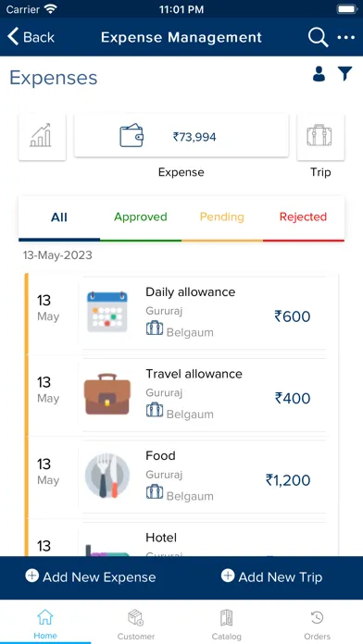Screen dimensions: 363x644
Task: Tap the Travel allowance briefcase icon
Action: click(107, 394)
